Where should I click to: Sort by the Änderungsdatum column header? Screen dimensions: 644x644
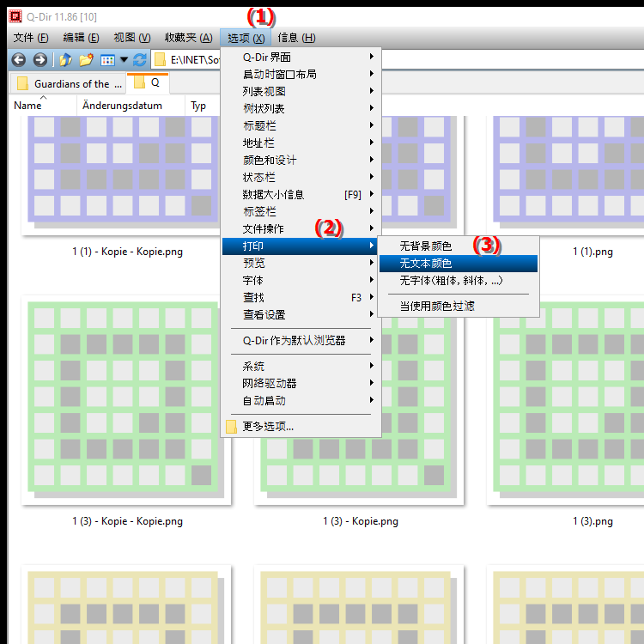click(131, 106)
